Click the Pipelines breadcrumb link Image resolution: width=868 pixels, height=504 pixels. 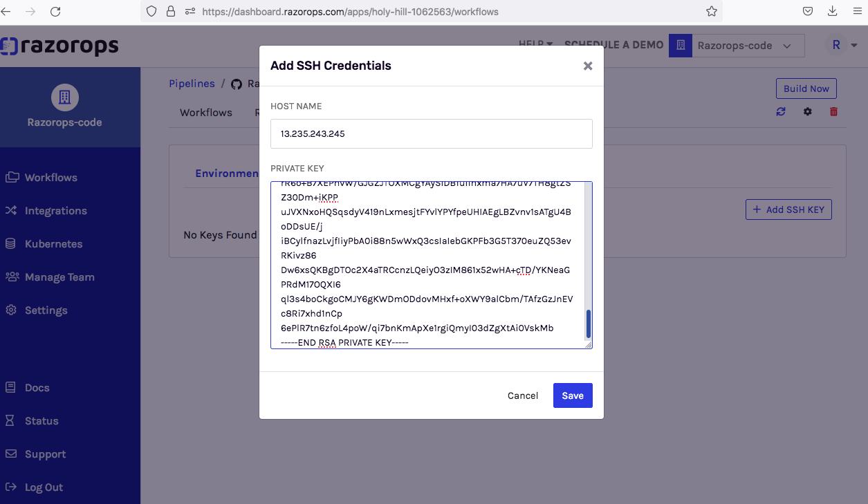pyautogui.click(x=192, y=84)
